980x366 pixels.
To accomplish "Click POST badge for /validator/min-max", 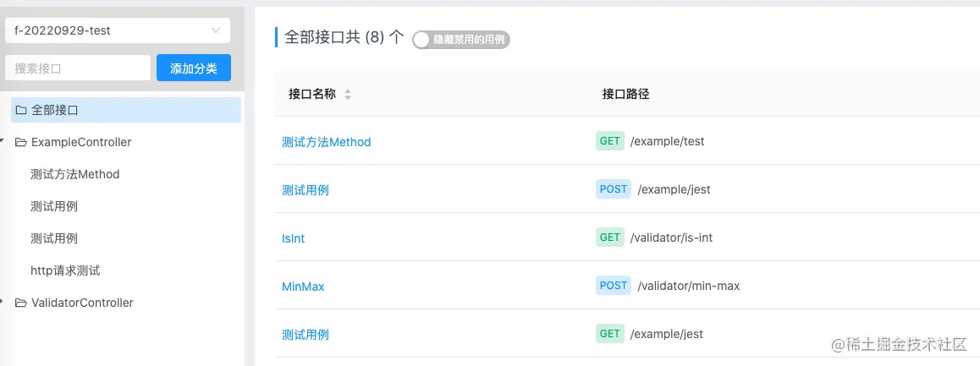I will pos(614,286).
